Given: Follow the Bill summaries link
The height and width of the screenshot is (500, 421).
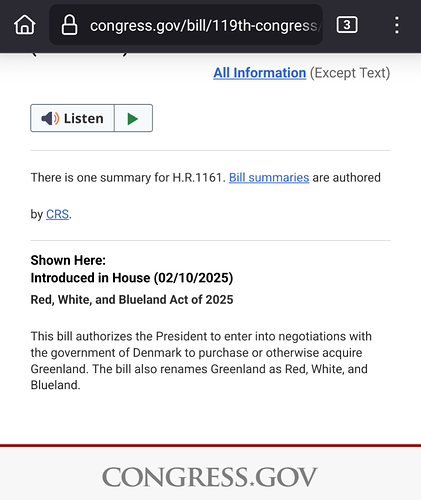Looking at the screenshot, I should pyautogui.click(x=269, y=177).
